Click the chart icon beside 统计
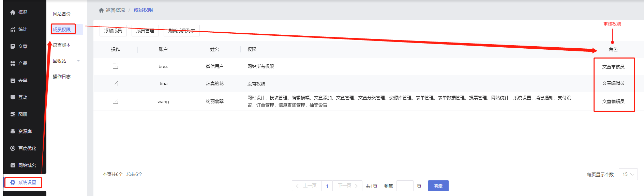The height and width of the screenshot is (196, 644). [13, 29]
